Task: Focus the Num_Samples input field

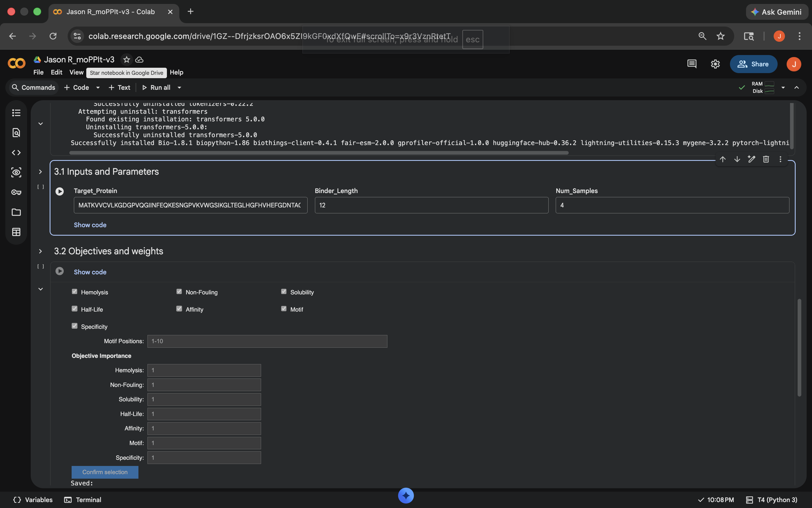Action: pos(672,205)
